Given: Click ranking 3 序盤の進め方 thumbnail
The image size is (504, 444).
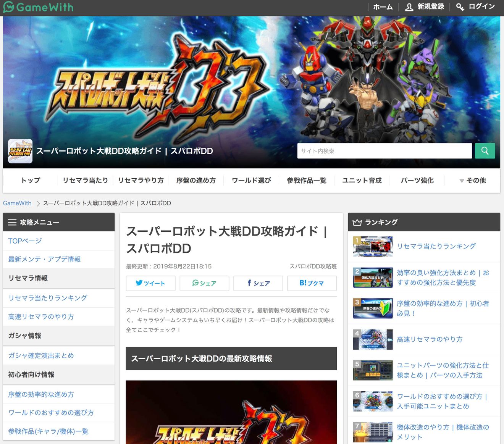Looking at the screenshot, I should point(373,308).
